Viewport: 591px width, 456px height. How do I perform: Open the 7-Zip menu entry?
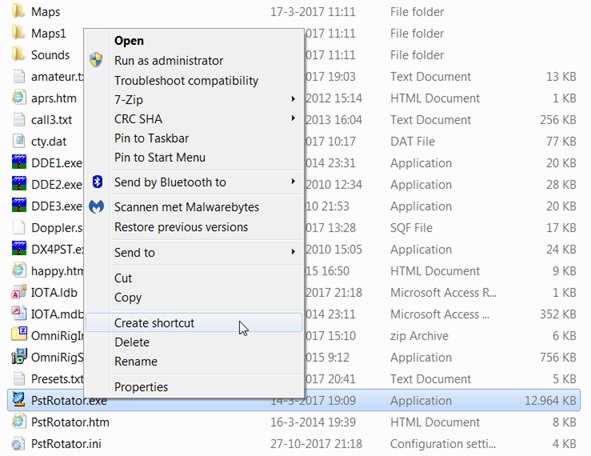[x=129, y=100]
